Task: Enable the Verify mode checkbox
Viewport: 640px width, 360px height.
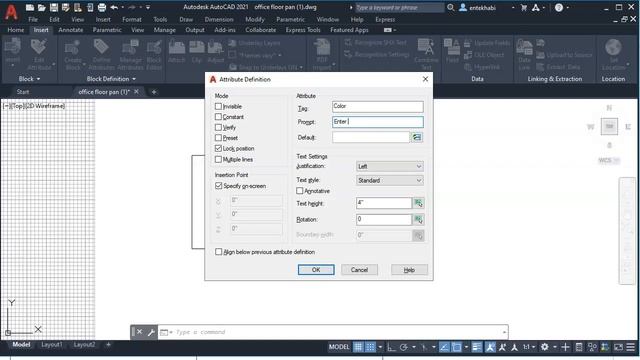Action: click(x=218, y=127)
